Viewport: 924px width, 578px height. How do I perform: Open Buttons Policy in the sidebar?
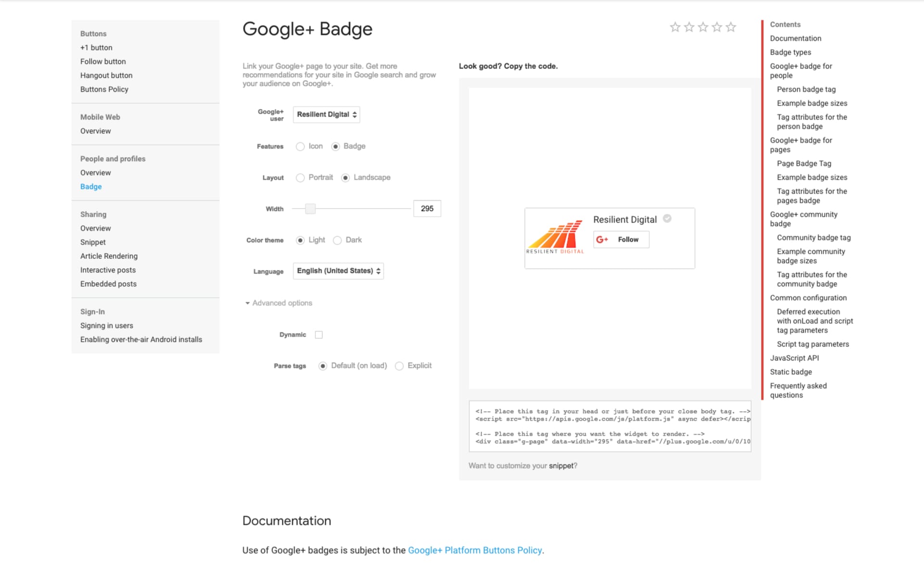click(104, 90)
